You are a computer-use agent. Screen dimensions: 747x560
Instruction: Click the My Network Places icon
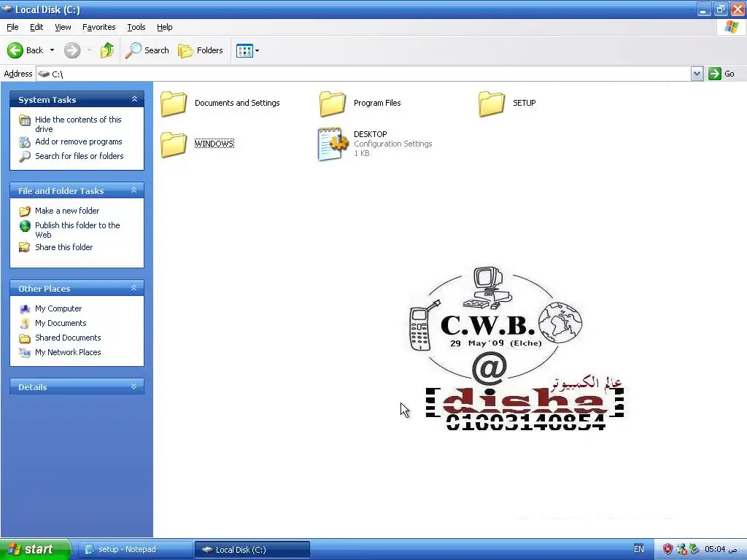[25, 352]
